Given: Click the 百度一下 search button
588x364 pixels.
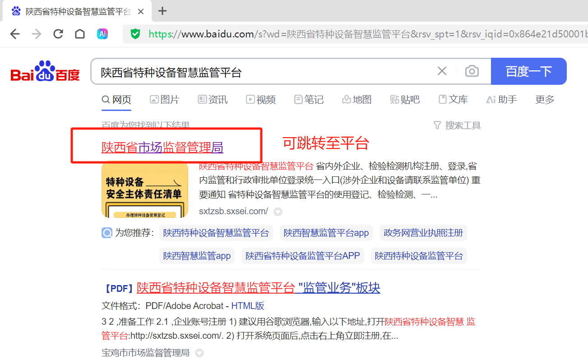Looking at the screenshot, I should pyautogui.click(x=528, y=71).
